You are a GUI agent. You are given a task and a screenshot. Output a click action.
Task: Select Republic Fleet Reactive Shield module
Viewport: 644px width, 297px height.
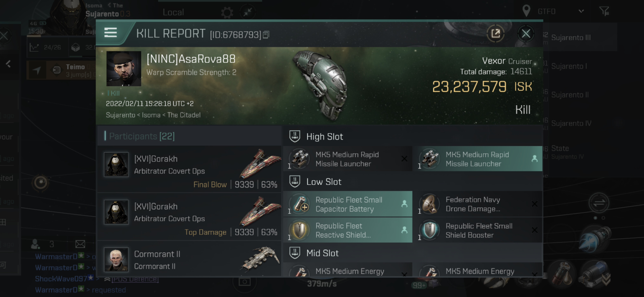point(348,230)
